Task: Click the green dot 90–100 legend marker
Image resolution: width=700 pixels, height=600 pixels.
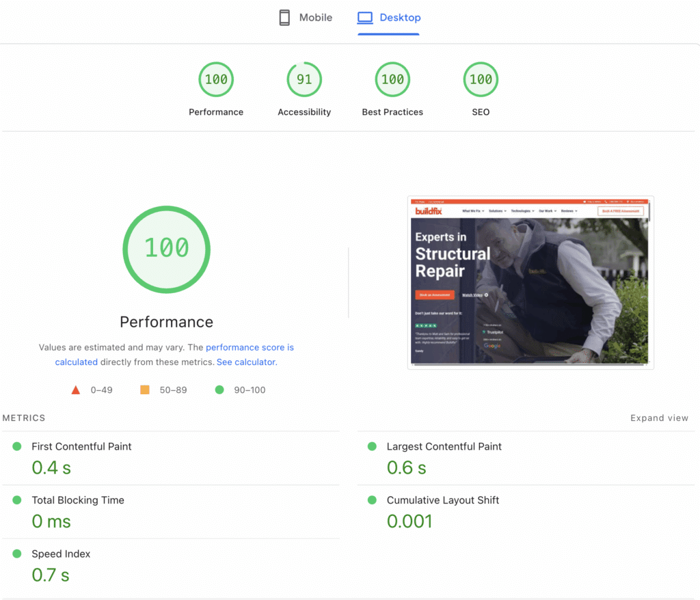Action: 219,389
